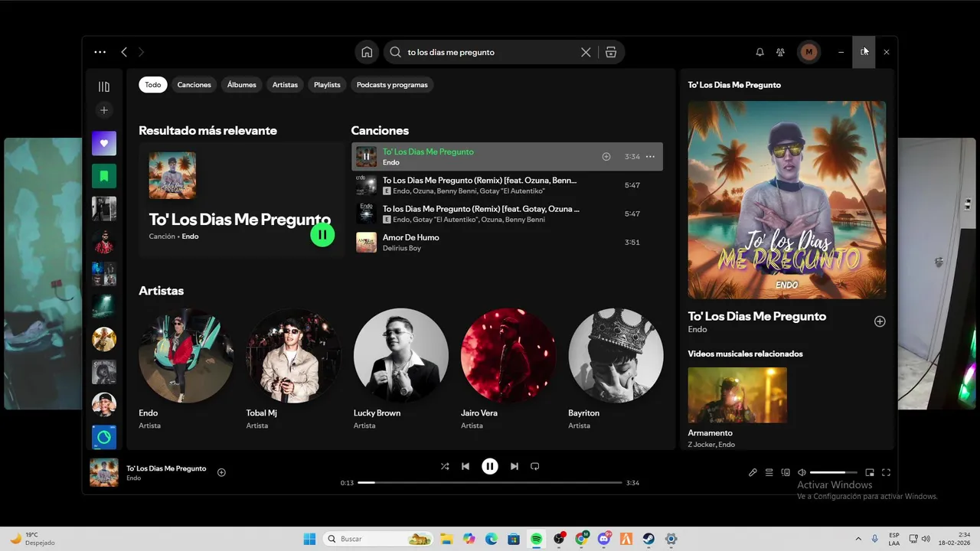Viewport: 980px width, 551px height.
Task: Show lyrics with the microphone icon
Action: click(x=753, y=473)
